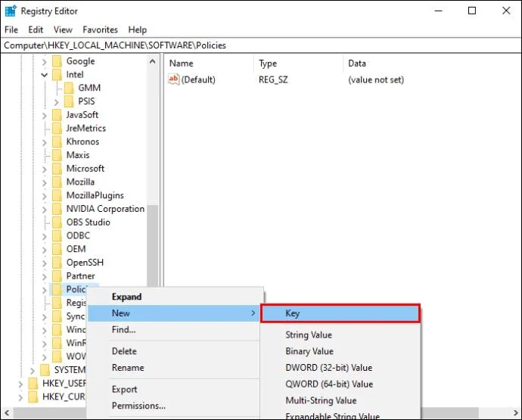Select New in the context menu
The width and height of the screenshot is (522, 420).
[175, 313]
